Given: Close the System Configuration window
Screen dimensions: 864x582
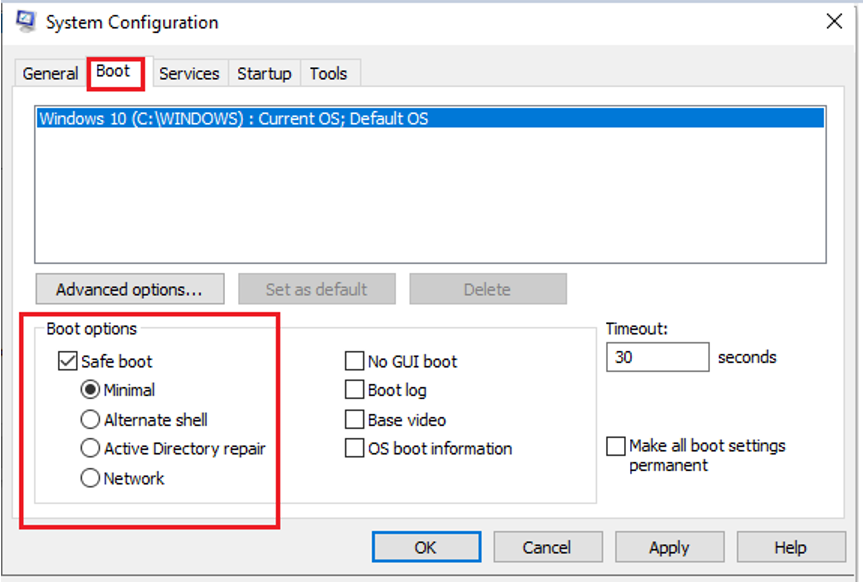Looking at the screenshot, I should 834,21.
